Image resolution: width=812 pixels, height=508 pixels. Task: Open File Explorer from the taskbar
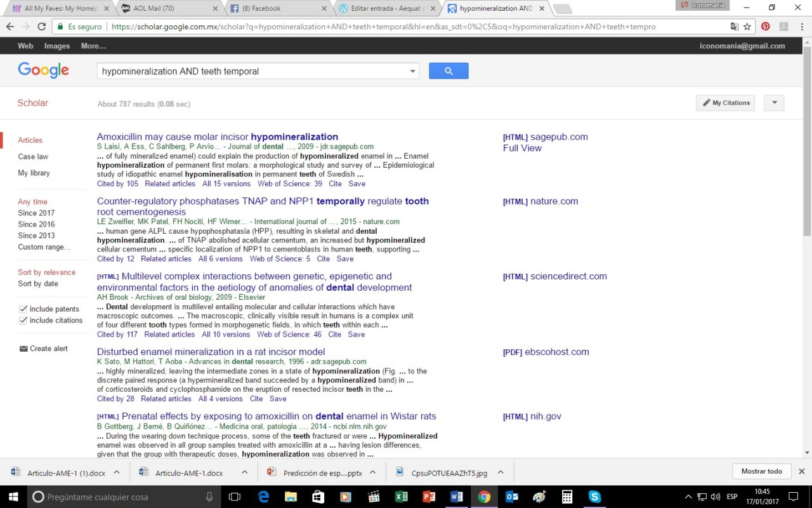[x=291, y=497]
